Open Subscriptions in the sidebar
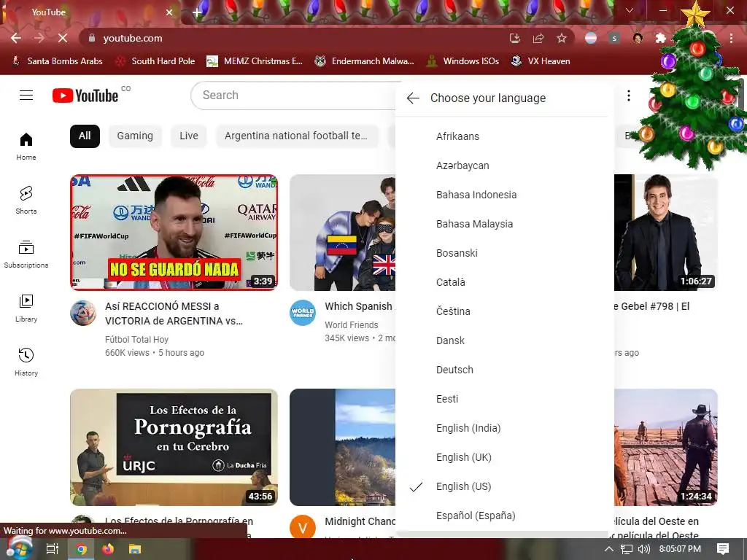 (x=26, y=254)
